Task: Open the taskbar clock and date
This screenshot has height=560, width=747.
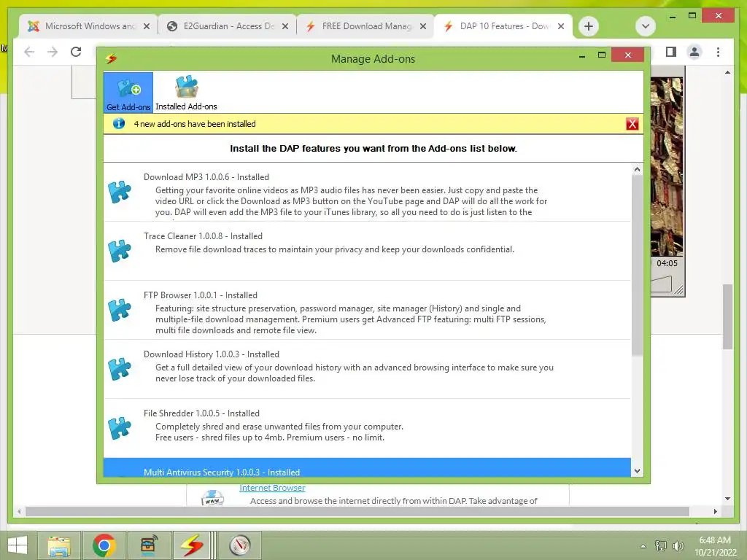Action: pyautogui.click(x=715, y=546)
